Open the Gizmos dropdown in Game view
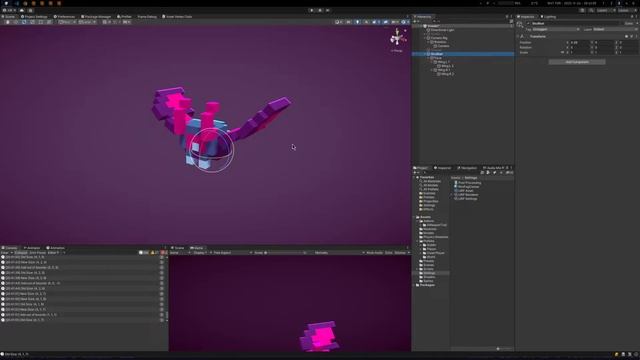Screen dimensions: 640x360 [402, 253]
